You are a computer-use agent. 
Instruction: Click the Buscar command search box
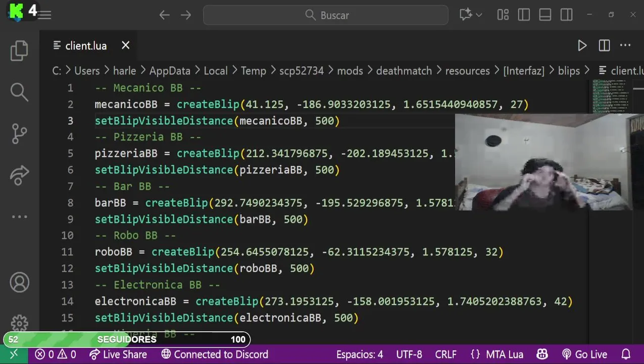[326, 15]
